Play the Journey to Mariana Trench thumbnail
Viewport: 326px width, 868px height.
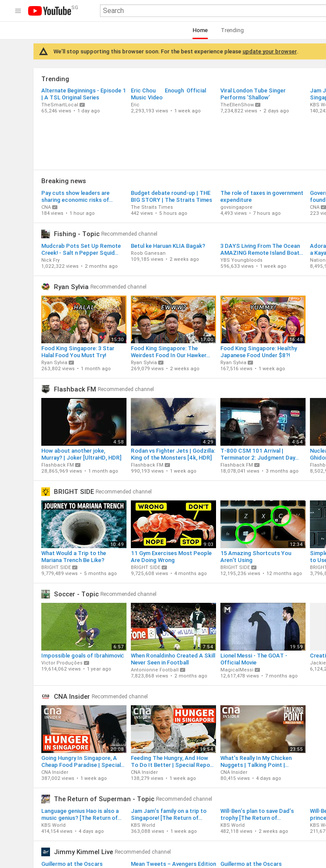point(84,524)
